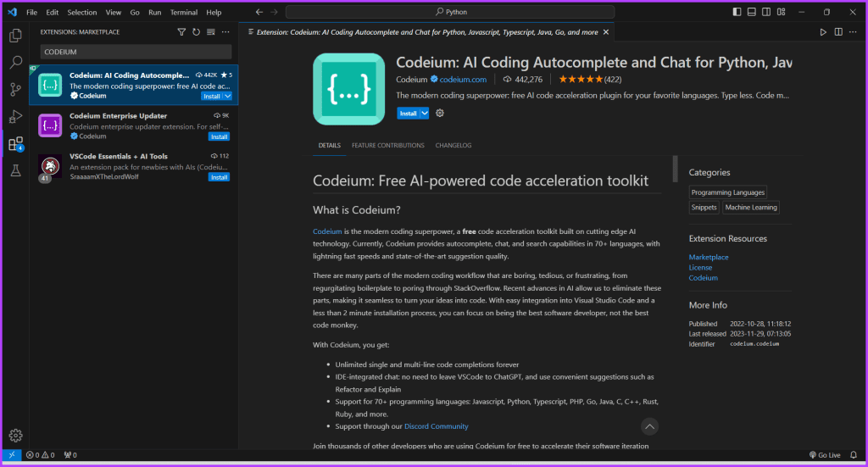
Task: Open the File menu
Action: tap(32, 12)
